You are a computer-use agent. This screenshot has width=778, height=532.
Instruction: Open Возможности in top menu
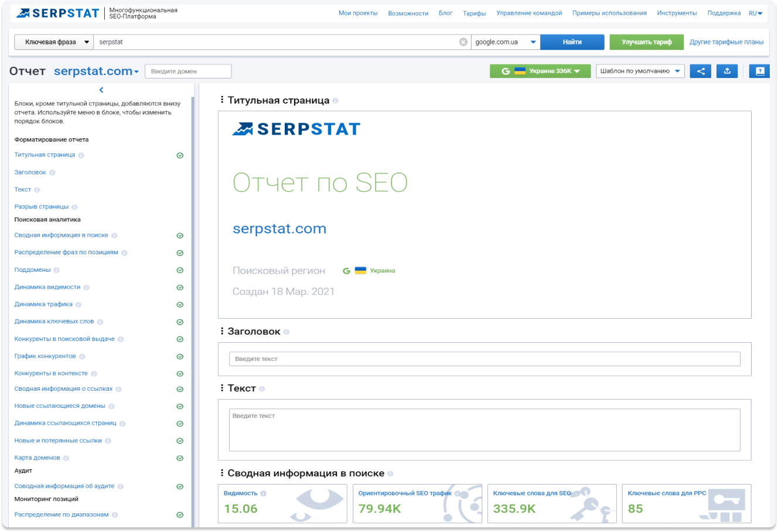click(408, 13)
